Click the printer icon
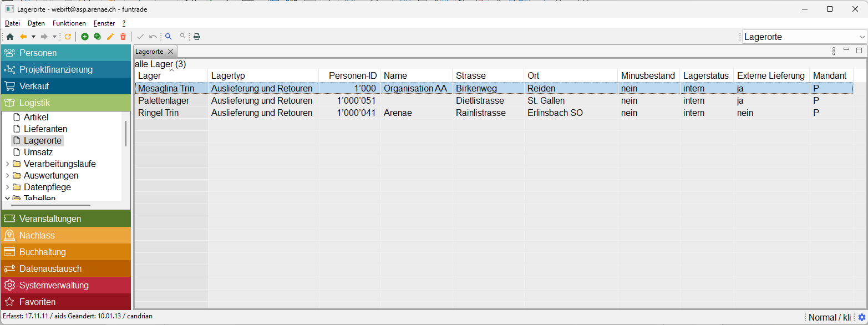The width and height of the screenshot is (868, 325). click(x=196, y=37)
